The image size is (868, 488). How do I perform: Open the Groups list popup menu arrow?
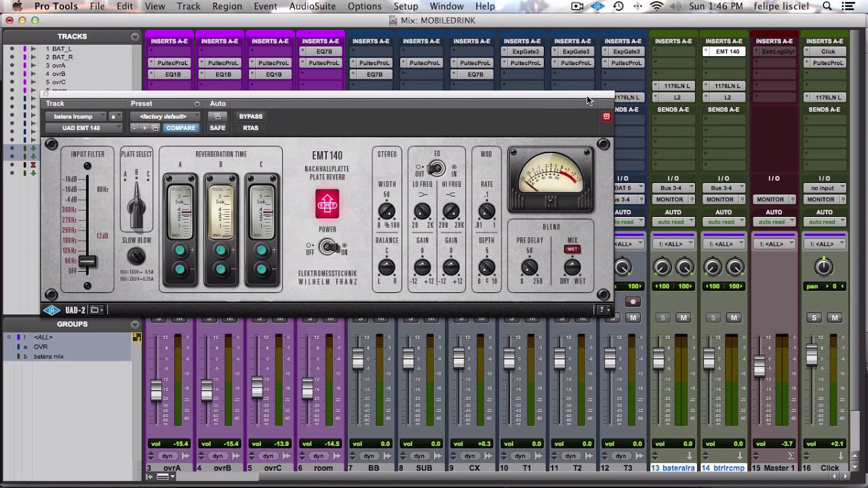[135, 324]
